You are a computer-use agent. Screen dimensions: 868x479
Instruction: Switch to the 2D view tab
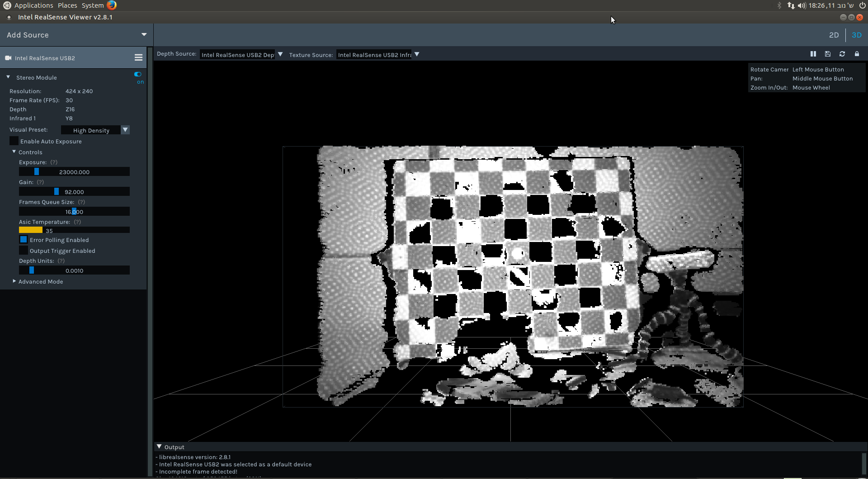point(834,35)
